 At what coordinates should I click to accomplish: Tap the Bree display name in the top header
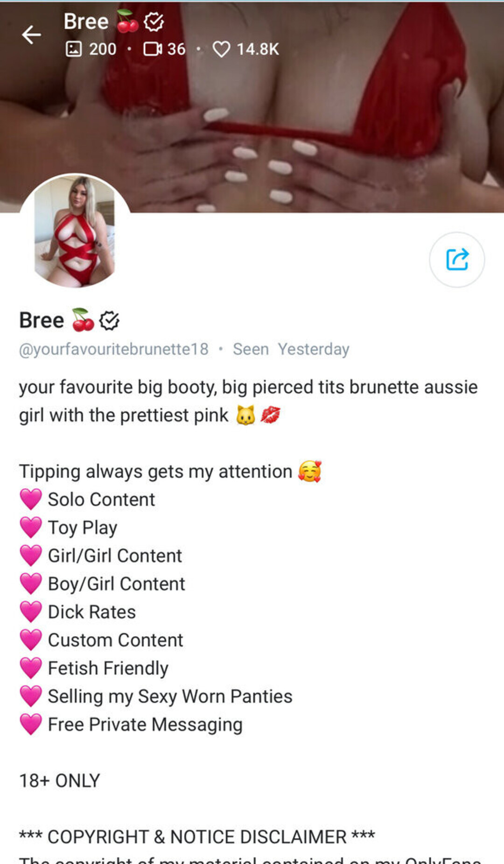tap(86, 21)
